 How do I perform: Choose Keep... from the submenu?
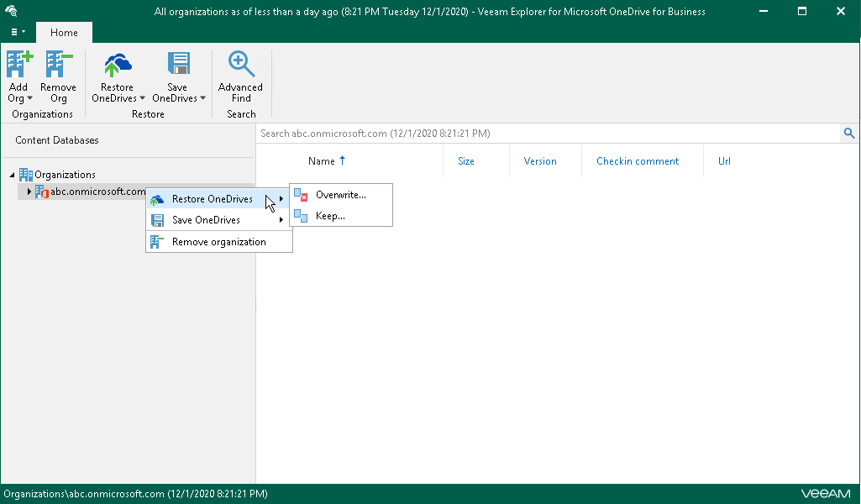pyautogui.click(x=341, y=216)
